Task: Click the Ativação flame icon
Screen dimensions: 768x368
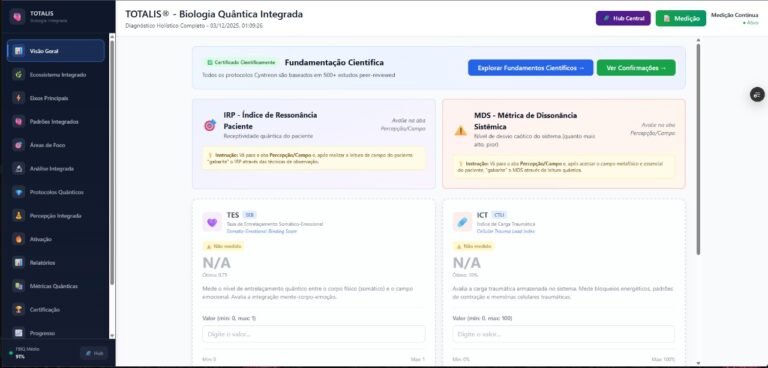Action: coord(19,239)
